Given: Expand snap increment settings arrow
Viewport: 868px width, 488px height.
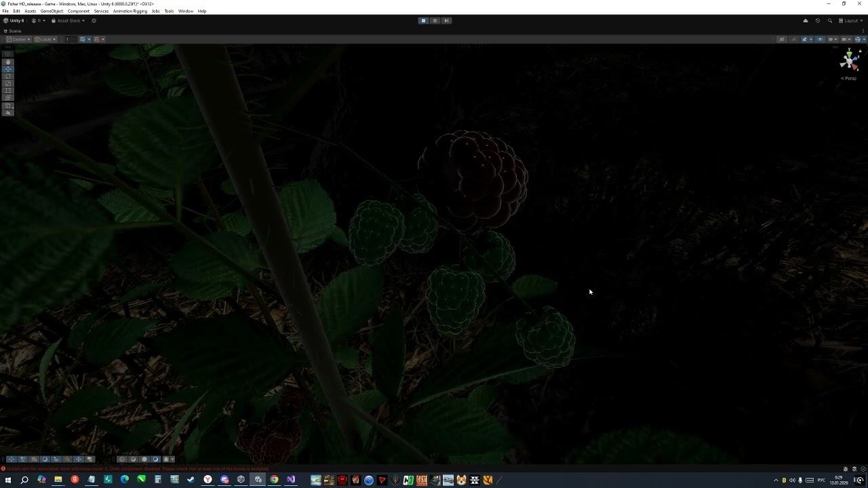Looking at the screenshot, I should coord(103,39).
